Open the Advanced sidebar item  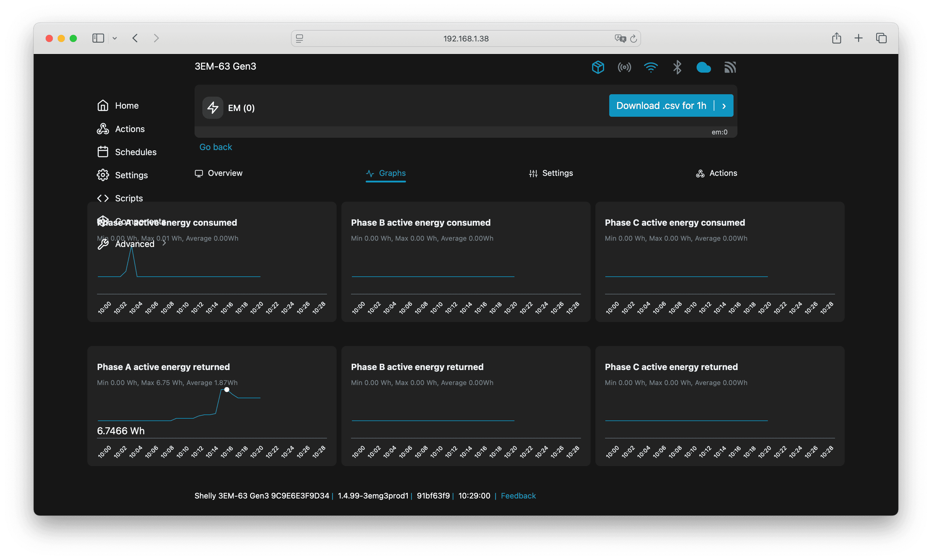click(x=126, y=244)
